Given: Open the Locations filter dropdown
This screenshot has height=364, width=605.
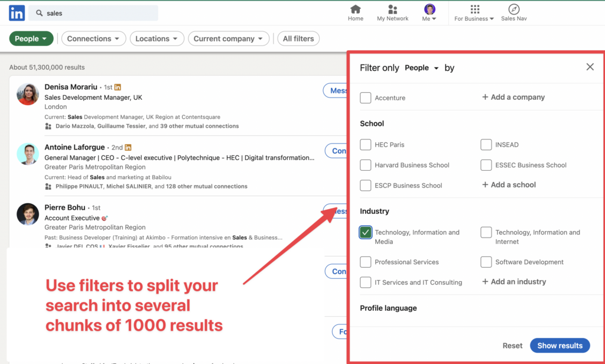Looking at the screenshot, I should coord(157,38).
